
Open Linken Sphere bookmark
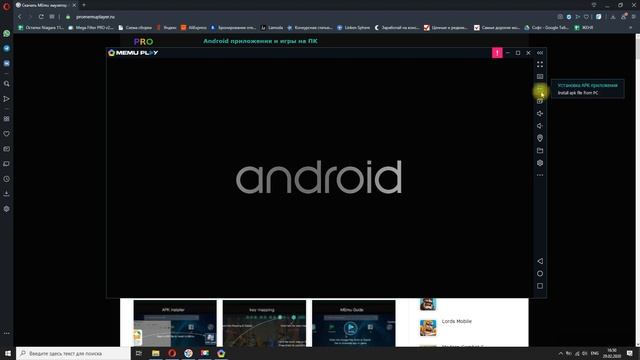pos(353,28)
